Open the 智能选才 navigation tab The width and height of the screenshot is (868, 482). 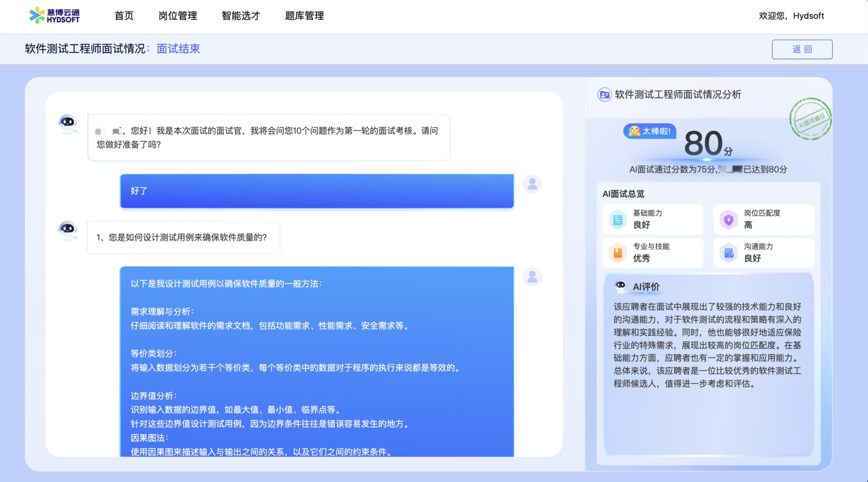(241, 16)
